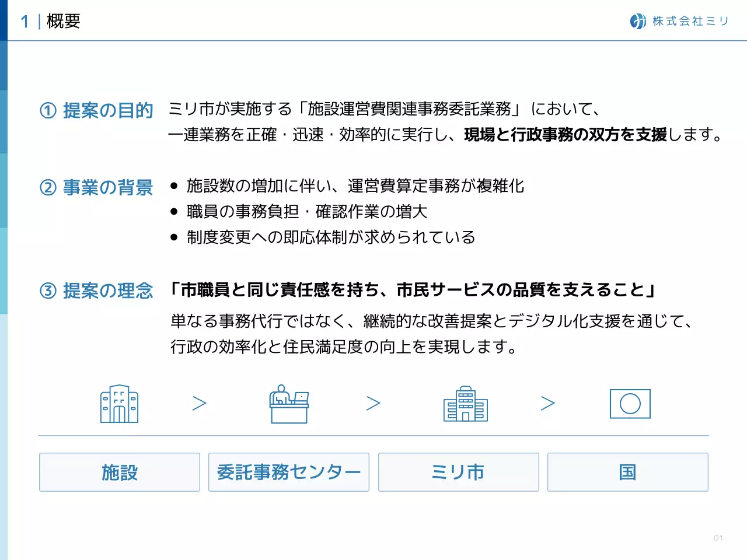Select the 委託事務センター reception desk icon
Image resolution: width=747 pixels, height=560 pixels.
[288, 403]
